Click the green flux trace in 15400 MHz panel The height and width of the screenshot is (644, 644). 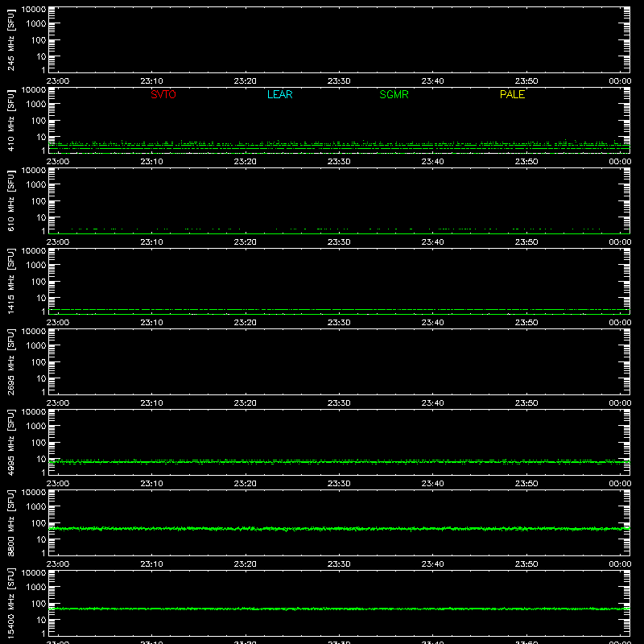[x=339, y=609]
